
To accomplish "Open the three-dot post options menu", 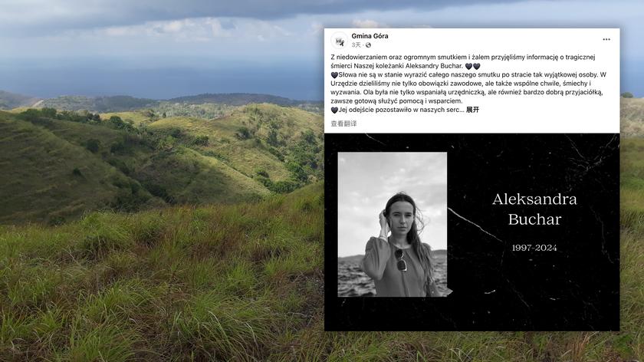I will click(x=606, y=39).
